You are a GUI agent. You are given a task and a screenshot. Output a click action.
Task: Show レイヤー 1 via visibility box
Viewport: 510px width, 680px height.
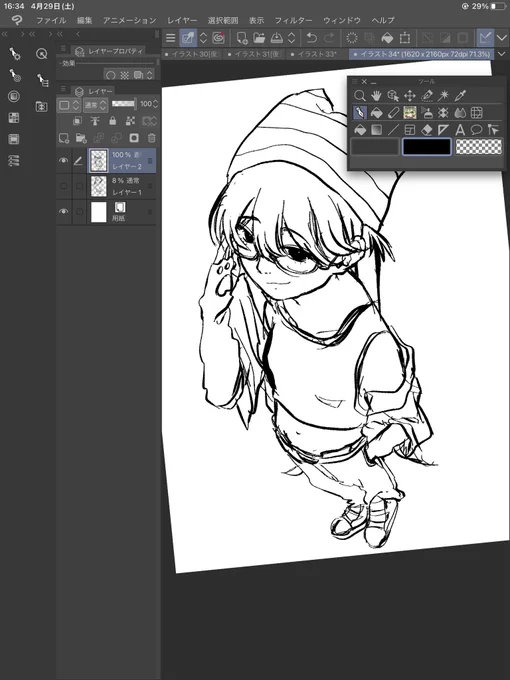point(64,186)
